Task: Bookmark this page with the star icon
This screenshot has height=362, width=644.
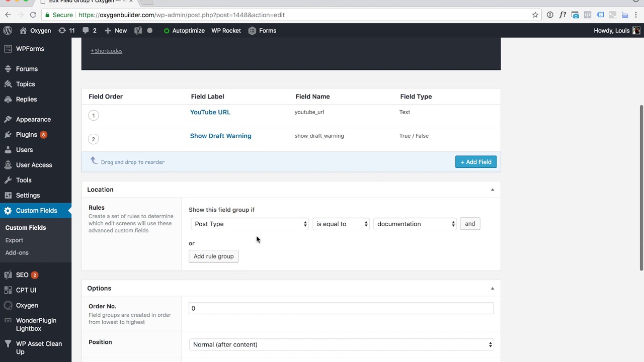Action: (535, 15)
